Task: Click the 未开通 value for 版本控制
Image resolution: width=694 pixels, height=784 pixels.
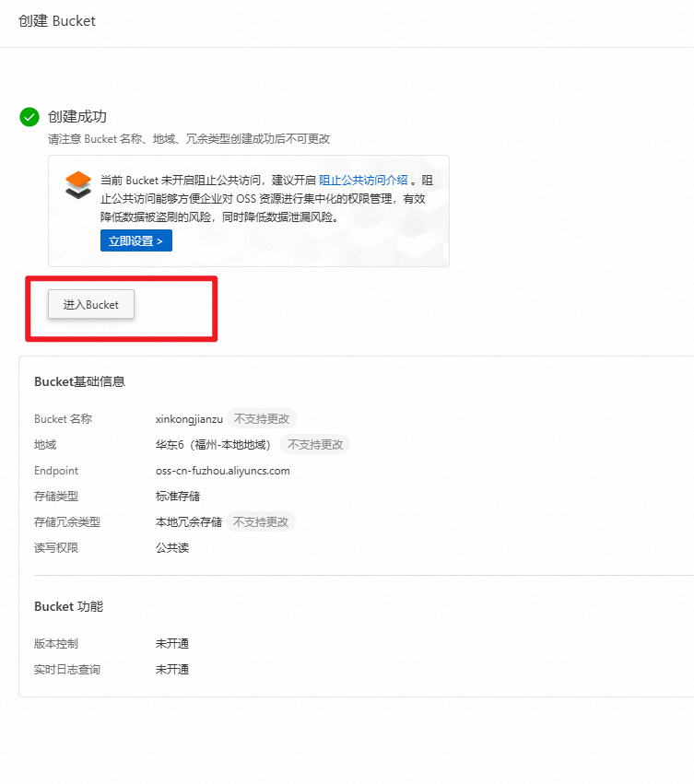Action: (172, 643)
